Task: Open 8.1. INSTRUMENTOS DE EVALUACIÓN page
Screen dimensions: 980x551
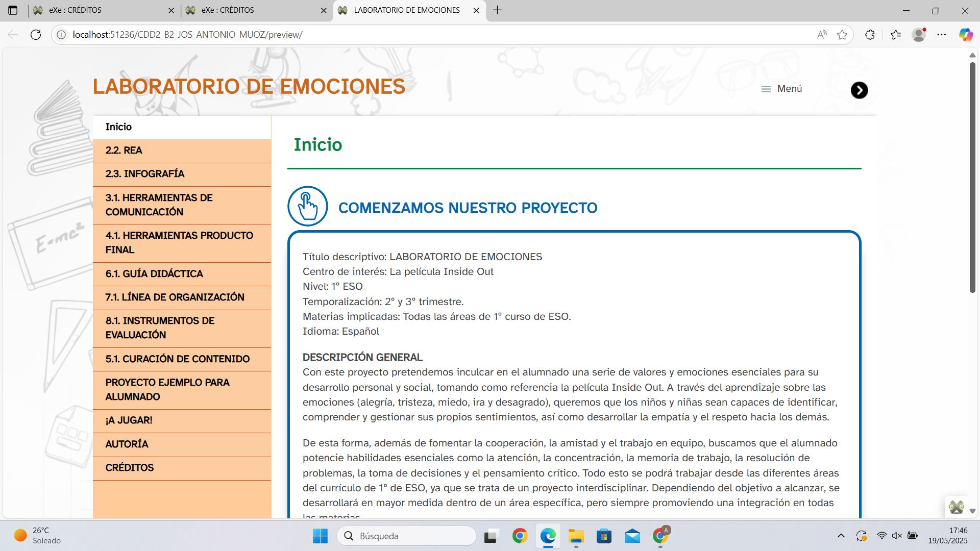Action: click(182, 328)
